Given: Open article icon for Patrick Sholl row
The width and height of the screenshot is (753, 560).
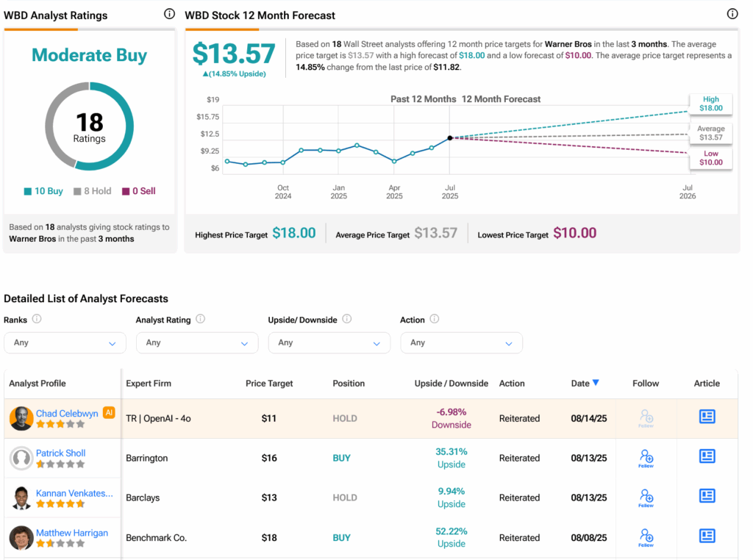Looking at the screenshot, I should click(x=707, y=456).
